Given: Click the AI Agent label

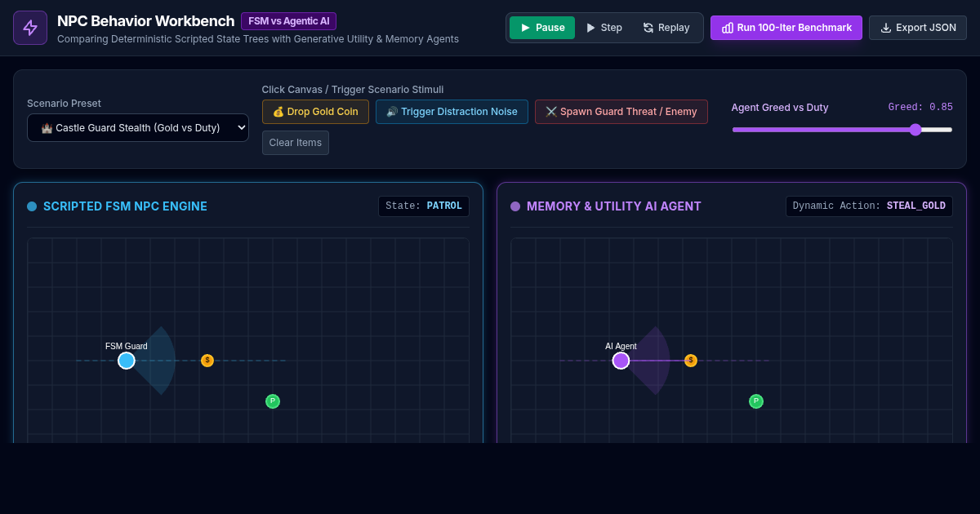Looking at the screenshot, I should point(621,346).
